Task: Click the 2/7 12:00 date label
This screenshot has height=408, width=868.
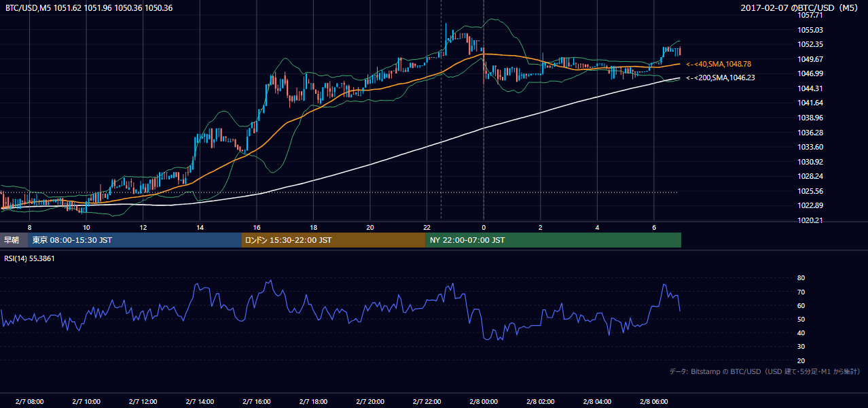Action: pos(143,401)
